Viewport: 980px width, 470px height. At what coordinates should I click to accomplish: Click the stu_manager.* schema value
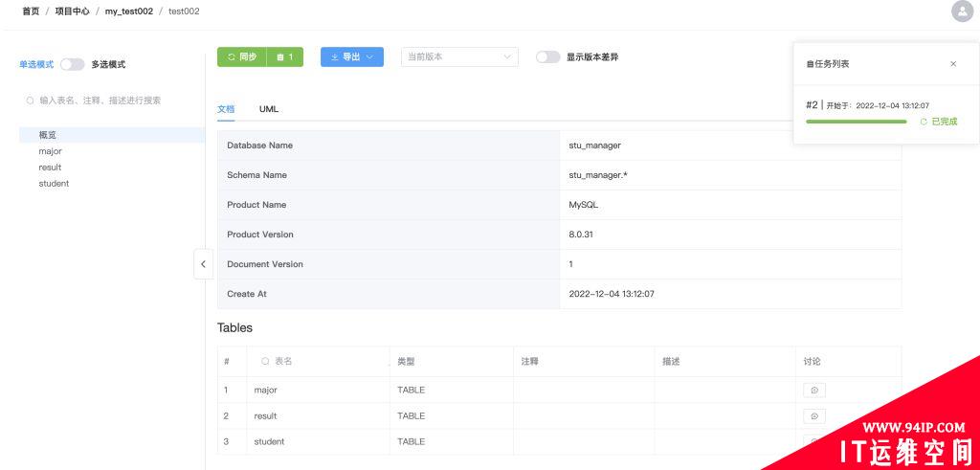[599, 175]
